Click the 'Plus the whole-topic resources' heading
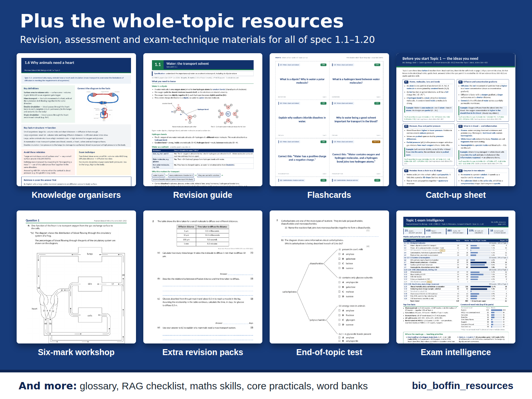The height and width of the screenshot is (399, 532). (182, 21)
